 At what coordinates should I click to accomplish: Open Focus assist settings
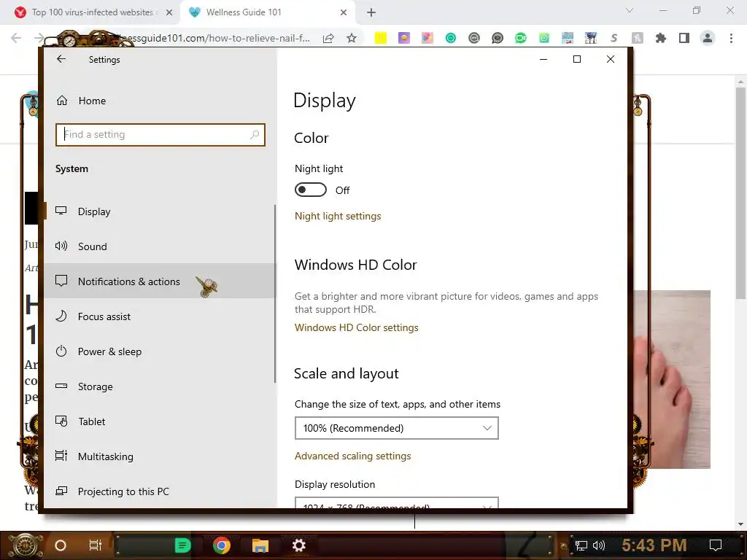pos(160,316)
